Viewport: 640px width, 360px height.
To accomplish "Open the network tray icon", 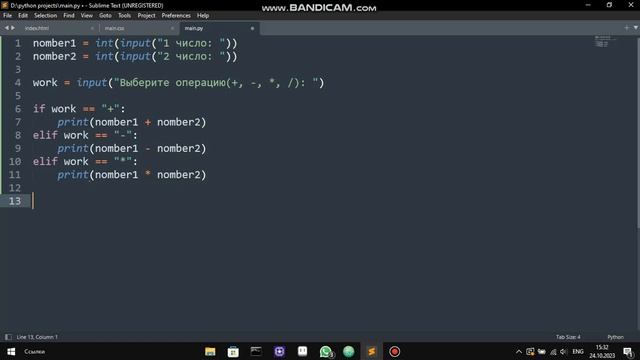I will click(553, 351).
